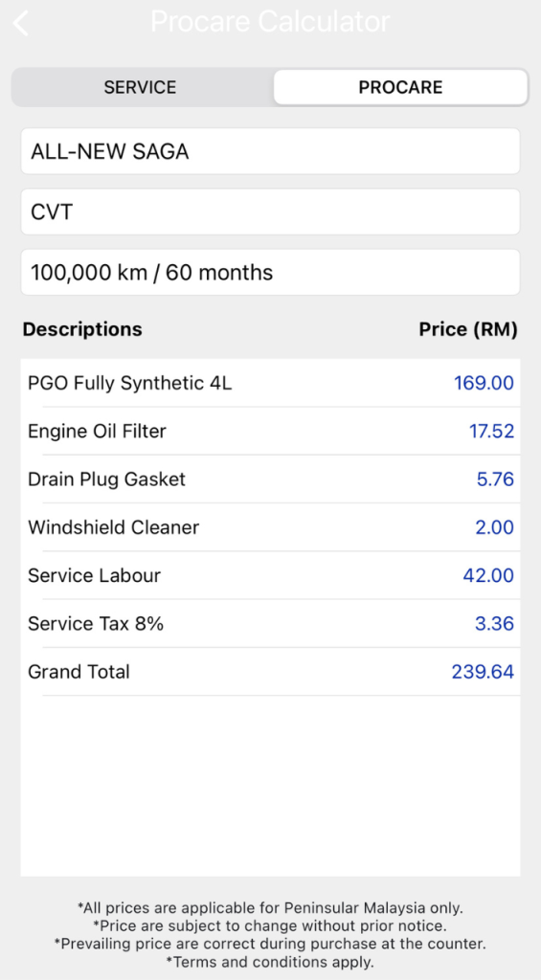Image resolution: width=541 pixels, height=980 pixels.
Task: Select the PGO Fully Synthetic 4L row label
Action: tap(129, 383)
